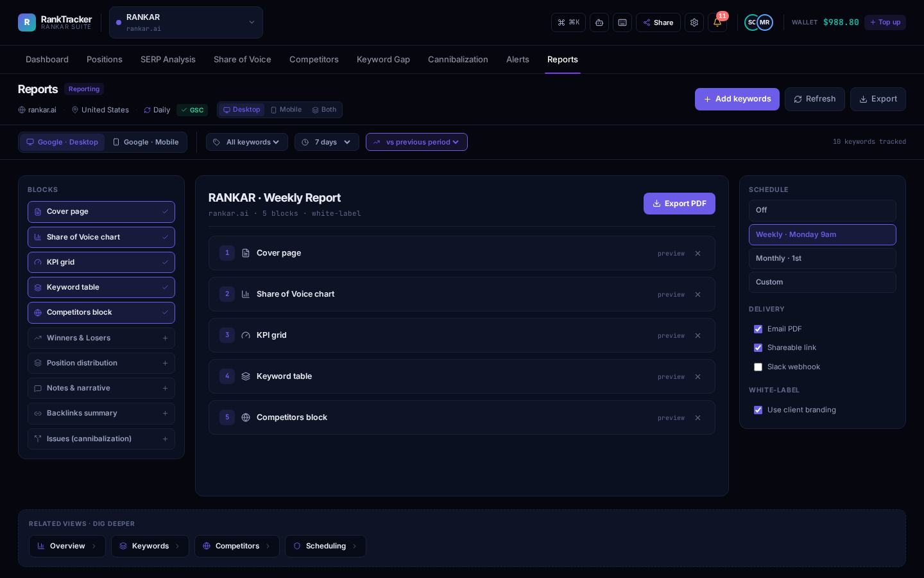Viewport: 924px width, 578px height.
Task: Remove Cover page block with X
Action: coord(697,253)
